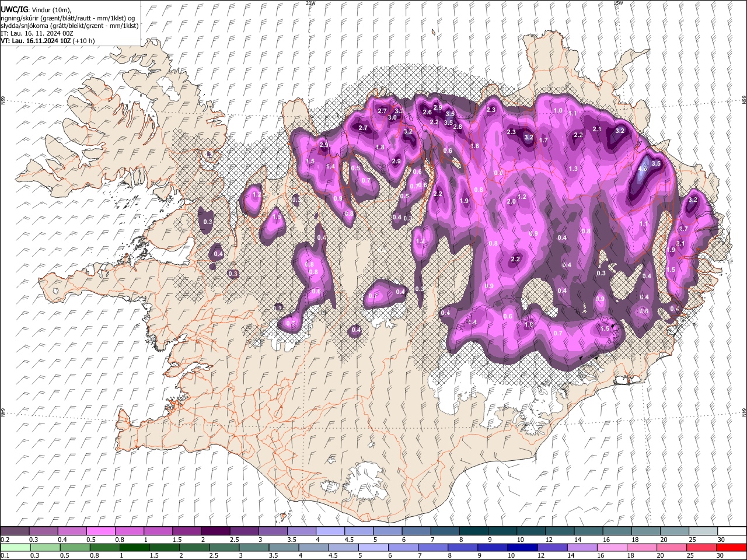The height and width of the screenshot is (560, 747).
Task: Click the navy blue 10–12 rain legend swatch
Action: (522, 547)
